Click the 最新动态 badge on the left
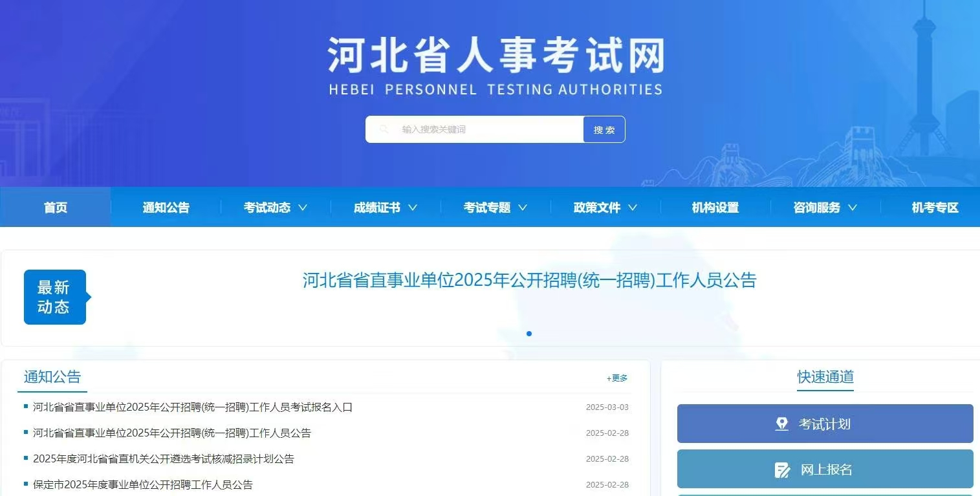 55,296
